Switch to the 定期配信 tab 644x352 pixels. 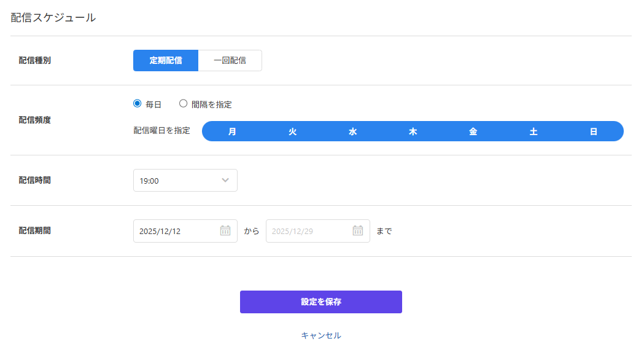[166, 61]
